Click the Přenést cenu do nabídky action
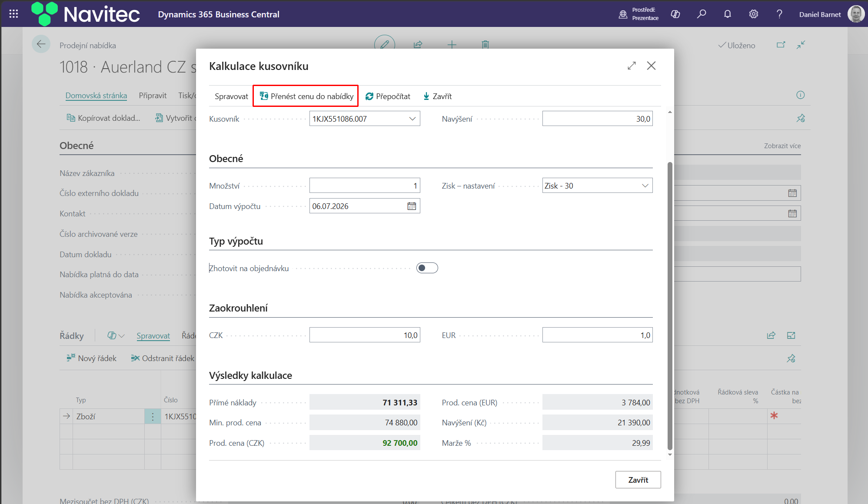Viewport: 868px width, 504px height. click(x=306, y=96)
